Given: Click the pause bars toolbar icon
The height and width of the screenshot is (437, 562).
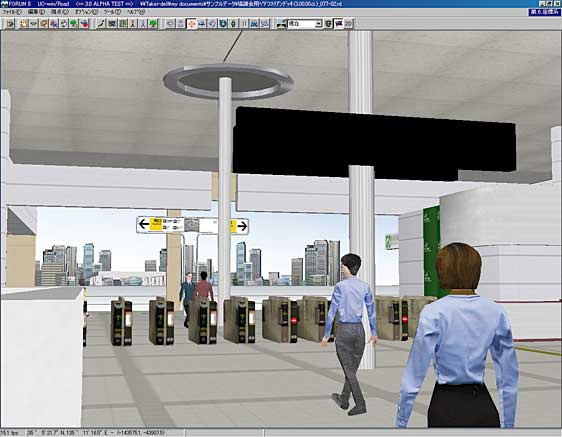Looking at the screenshot, I should [x=244, y=24].
